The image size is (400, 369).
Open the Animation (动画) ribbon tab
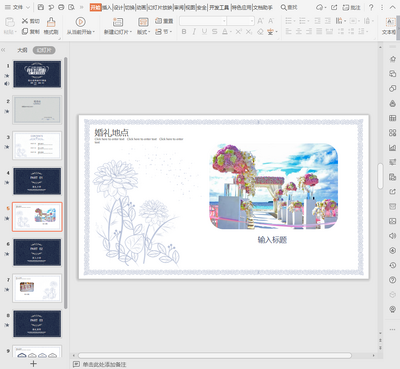(141, 7)
